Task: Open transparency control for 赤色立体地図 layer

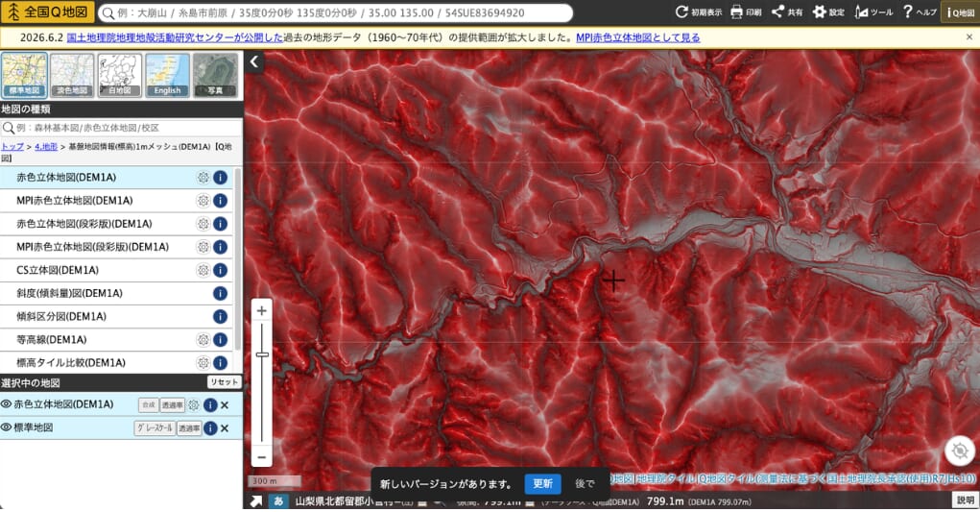Action: 172,405
